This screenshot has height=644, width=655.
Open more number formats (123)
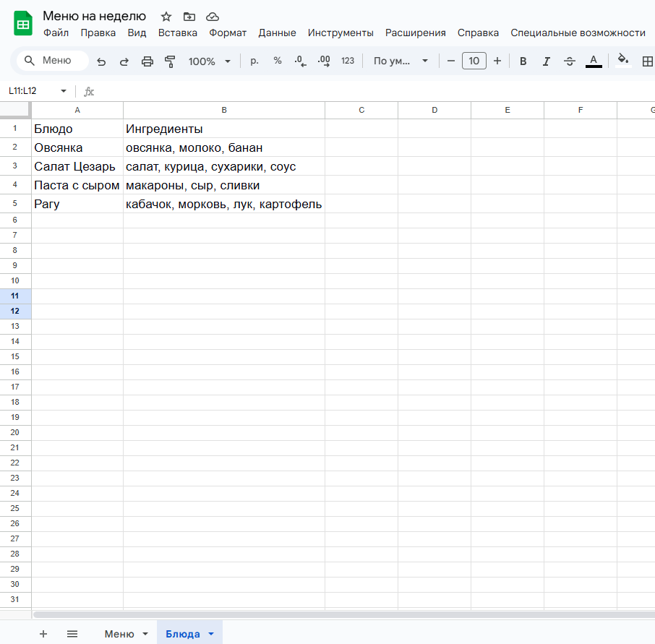348,61
